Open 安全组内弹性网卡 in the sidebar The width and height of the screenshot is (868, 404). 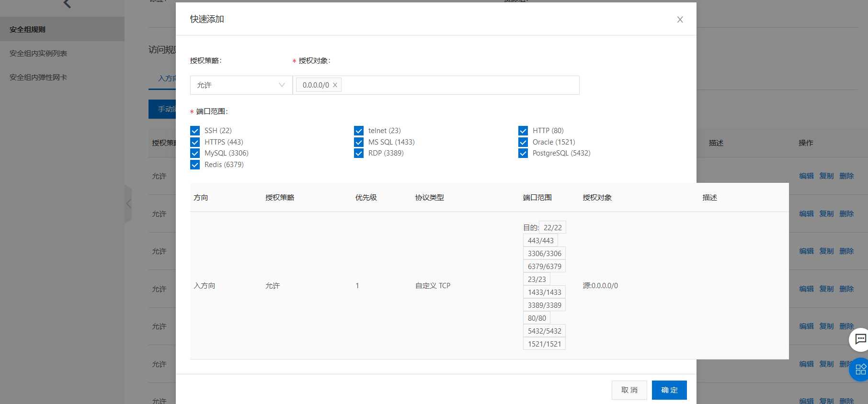(38, 78)
